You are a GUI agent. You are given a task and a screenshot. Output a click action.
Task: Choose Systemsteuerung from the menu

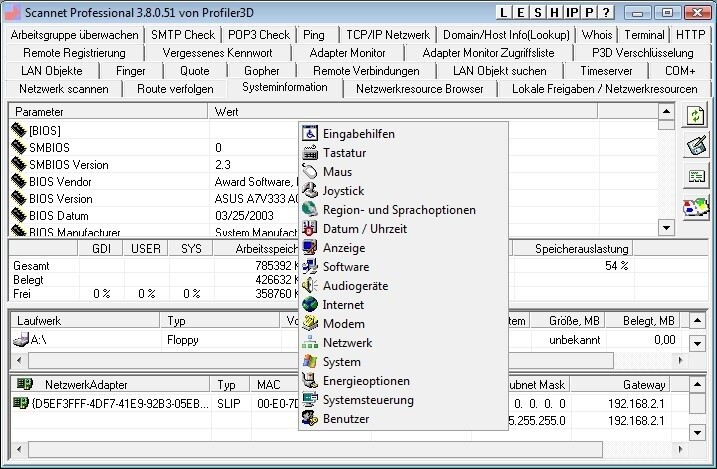[x=403, y=400]
